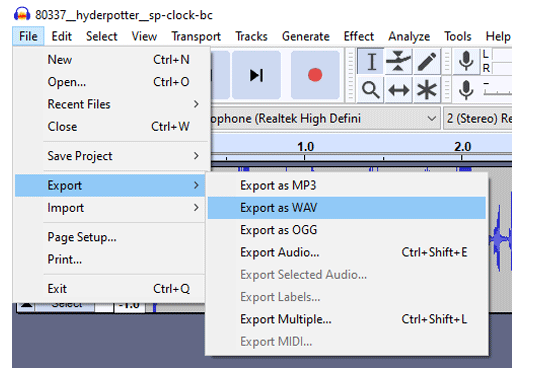The width and height of the screenshot is (554, 370).
Task: Pick the Multi-Tool asterisk icon
Action: coord(426,90)
